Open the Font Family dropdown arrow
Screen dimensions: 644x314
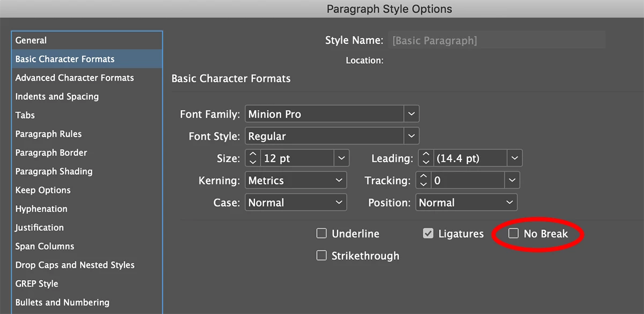[411, 114]
